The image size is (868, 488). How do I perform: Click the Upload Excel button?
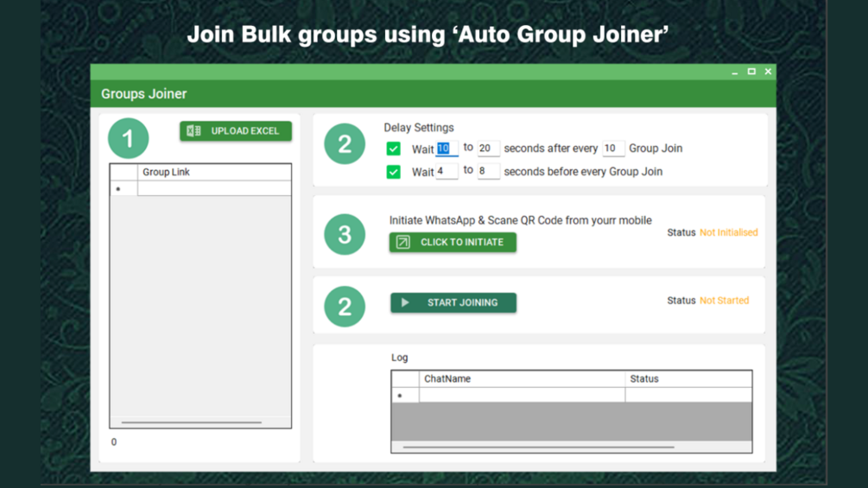(x=235, y=131)
